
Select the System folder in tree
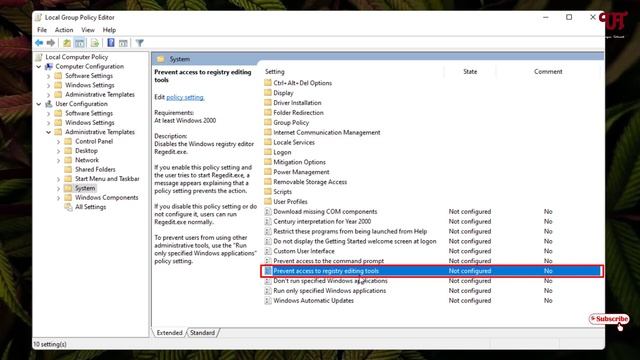click(x=85, y=188)
